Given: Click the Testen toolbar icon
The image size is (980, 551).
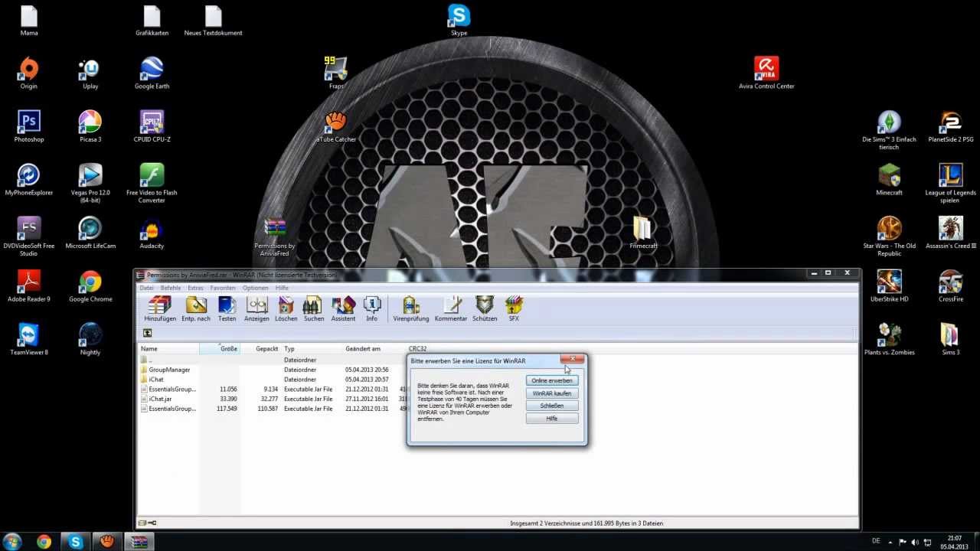Looking at the screenshot, I should [227, 308].
